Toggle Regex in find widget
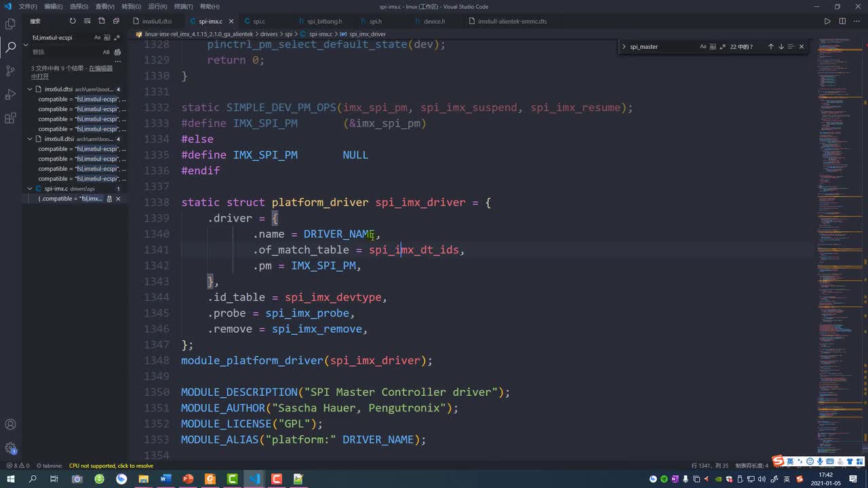The image size is (868, 488). [723, 47]
